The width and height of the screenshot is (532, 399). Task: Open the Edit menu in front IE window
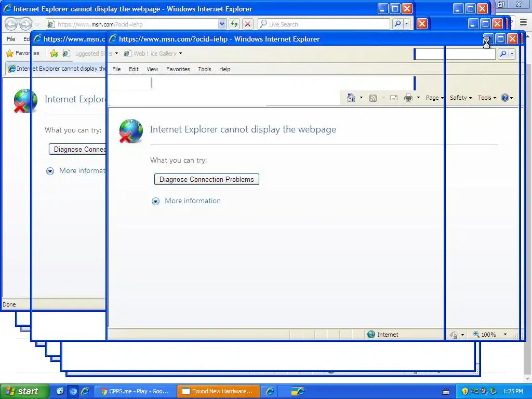pyautogui.click(x=134, y=69)
